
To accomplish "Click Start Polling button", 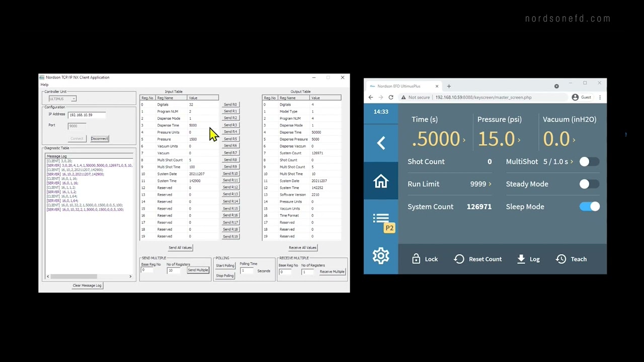I will [225, 265].
